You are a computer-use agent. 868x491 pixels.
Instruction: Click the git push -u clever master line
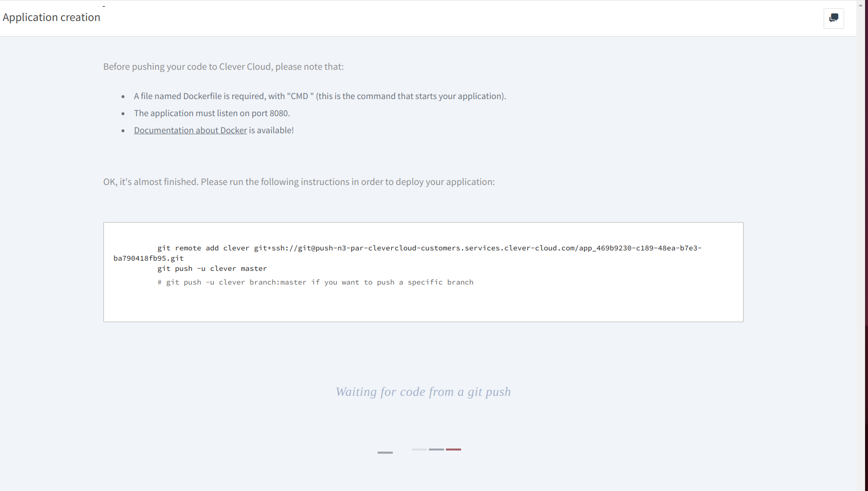coord(212,268)
